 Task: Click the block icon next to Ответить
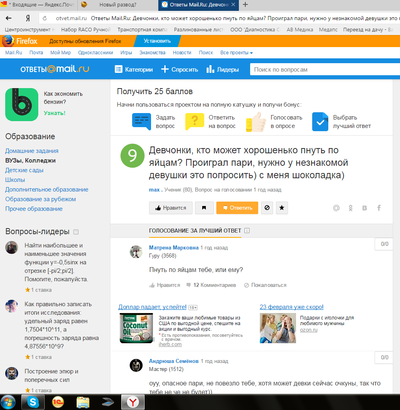point(267,208)
